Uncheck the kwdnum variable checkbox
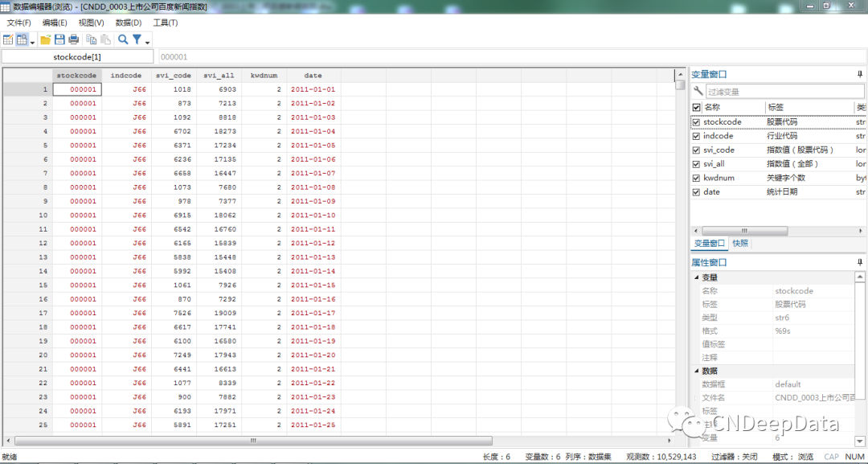Image resolution: width=868 pixels, height=464 pixels. click(696, 178)
